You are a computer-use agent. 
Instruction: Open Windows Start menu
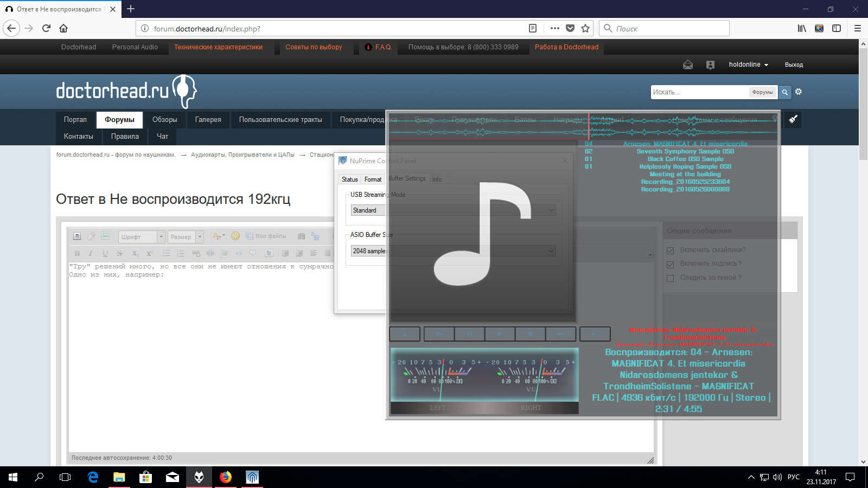(x=13, y=477)
